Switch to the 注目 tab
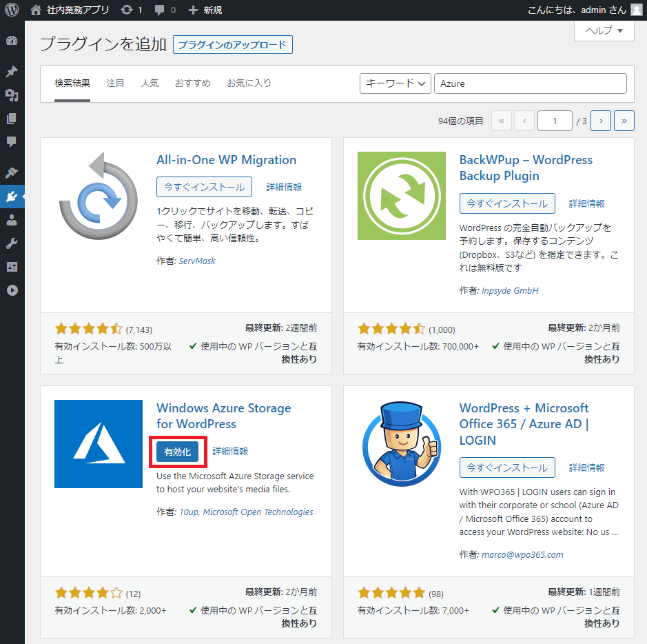647x644 pixels. point(115,83)
